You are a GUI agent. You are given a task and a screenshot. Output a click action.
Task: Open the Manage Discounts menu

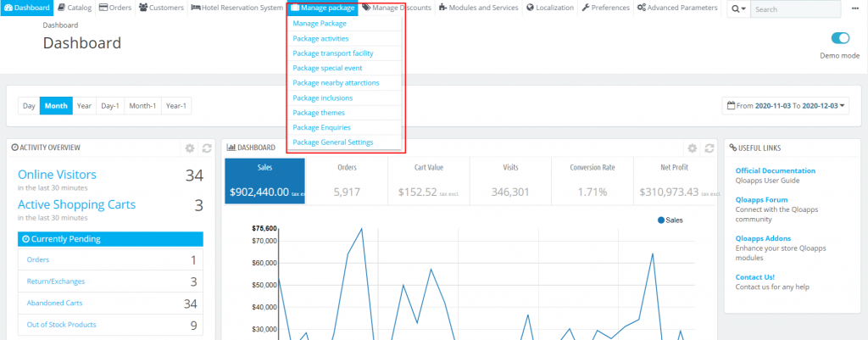(397, 8)
